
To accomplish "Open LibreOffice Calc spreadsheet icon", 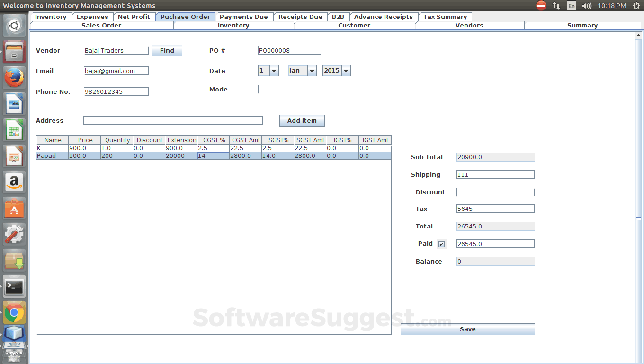I will coord(14,130).
